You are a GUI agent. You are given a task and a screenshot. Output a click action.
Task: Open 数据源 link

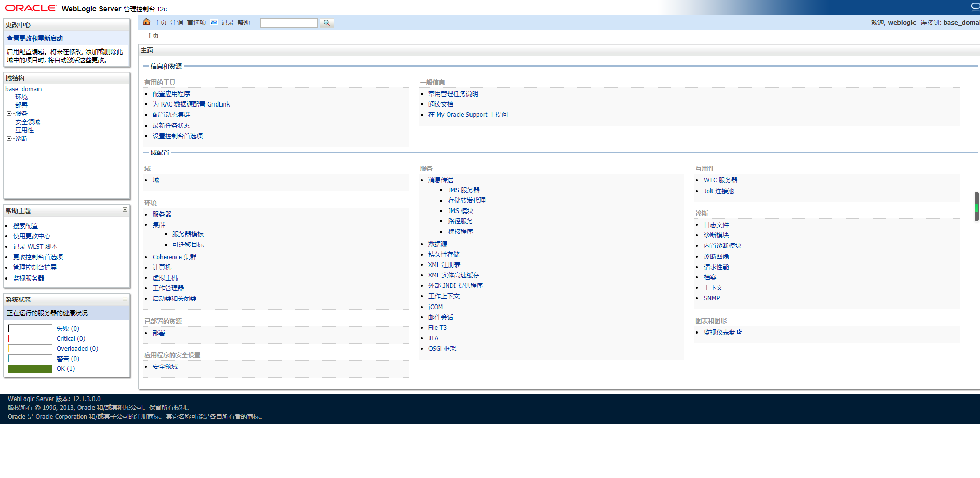[x=438, y=244]
